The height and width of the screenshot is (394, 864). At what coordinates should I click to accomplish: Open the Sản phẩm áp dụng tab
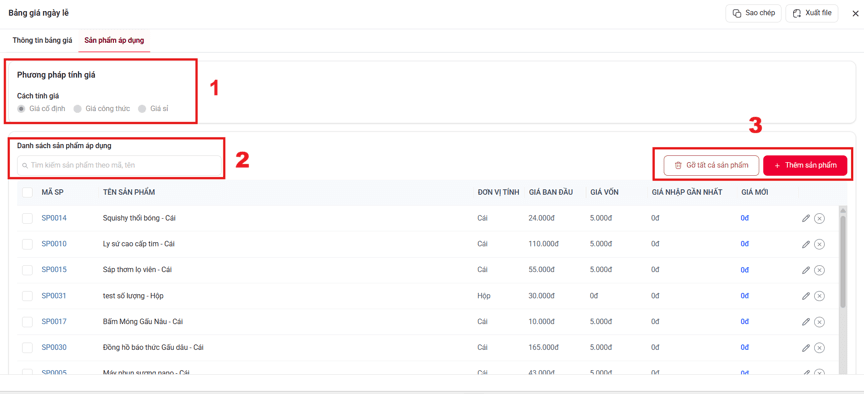click(114, 40)
